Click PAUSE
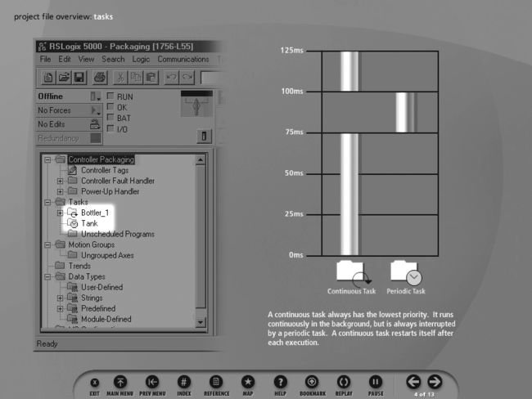The width and height of the screenshot is (532, 399). (x=376, y=382)
